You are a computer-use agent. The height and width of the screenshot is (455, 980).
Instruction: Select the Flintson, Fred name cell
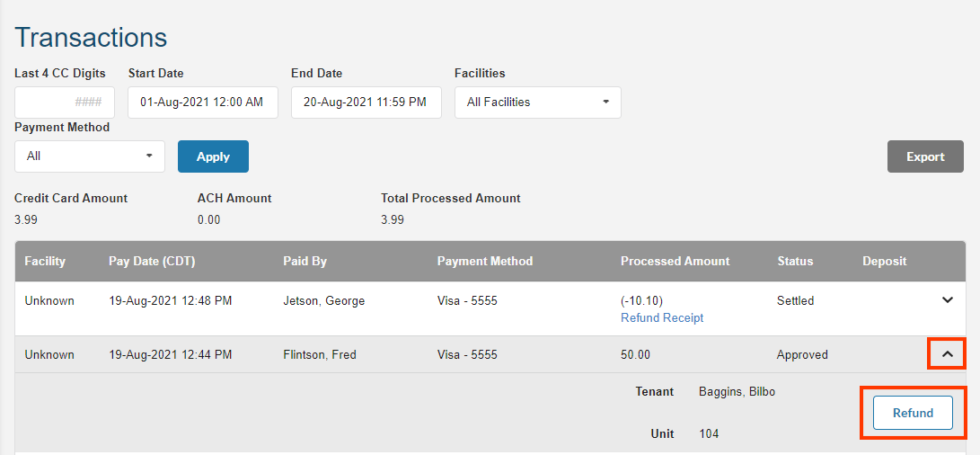click(x=319, y=355)
